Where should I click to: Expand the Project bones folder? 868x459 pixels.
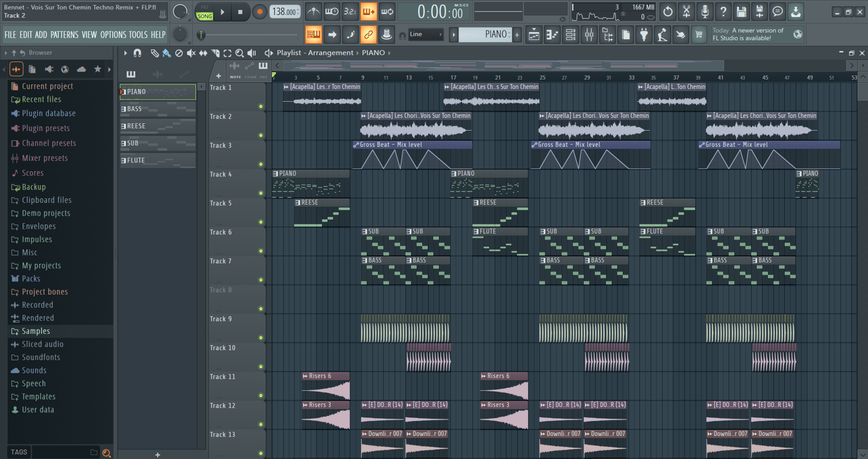pyautogui.click(x=45, y=292)
